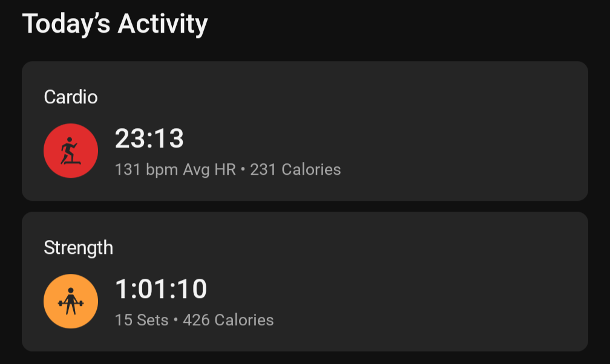Click the 23:13 cardio duration
The height and width of the screenshot is (364, 610).
coord(149,138)
